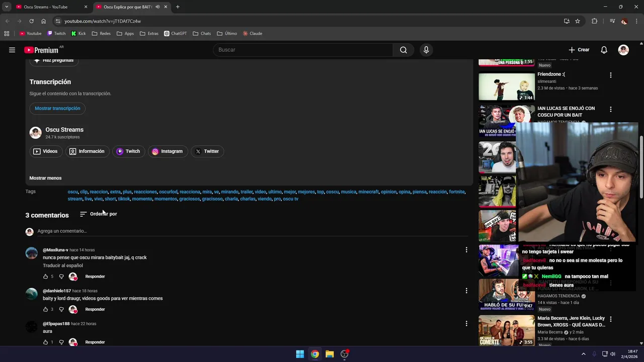Open the Youtube bookmark
The image size is (644, 362).
(30, 34)
